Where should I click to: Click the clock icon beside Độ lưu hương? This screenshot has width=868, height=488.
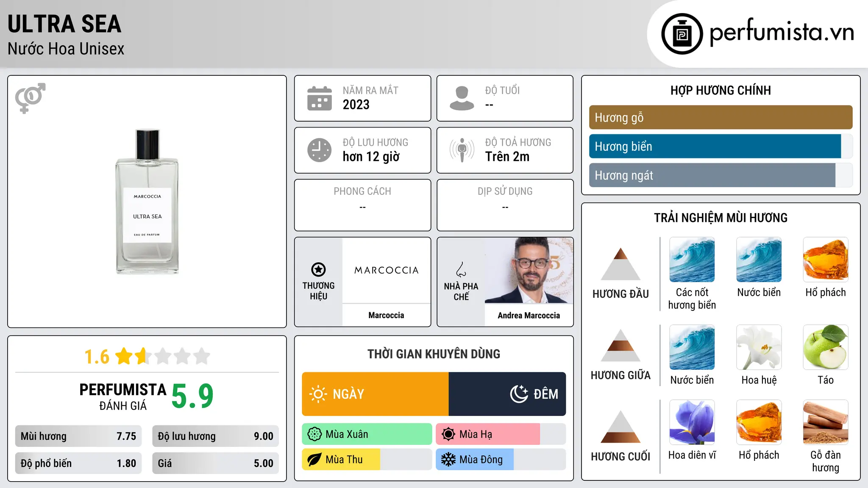tap(320, 150)
